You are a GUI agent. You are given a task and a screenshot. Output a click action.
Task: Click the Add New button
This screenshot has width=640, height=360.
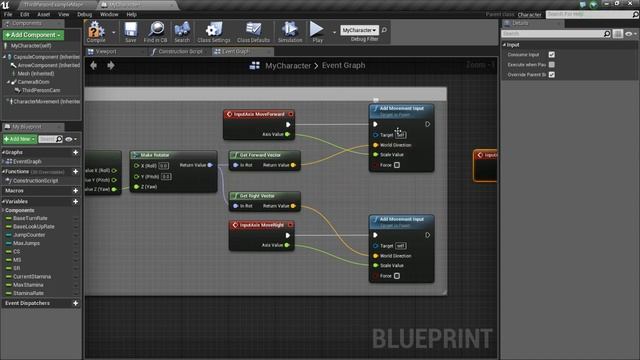pyautogui.click(x=20, y=139)
